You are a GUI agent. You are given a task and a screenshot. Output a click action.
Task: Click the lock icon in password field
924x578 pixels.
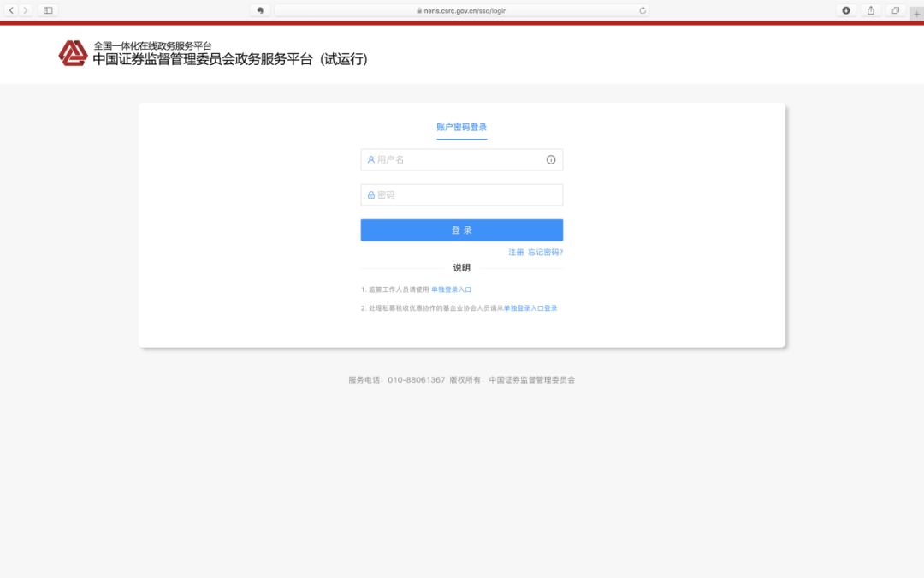(370, 194)
